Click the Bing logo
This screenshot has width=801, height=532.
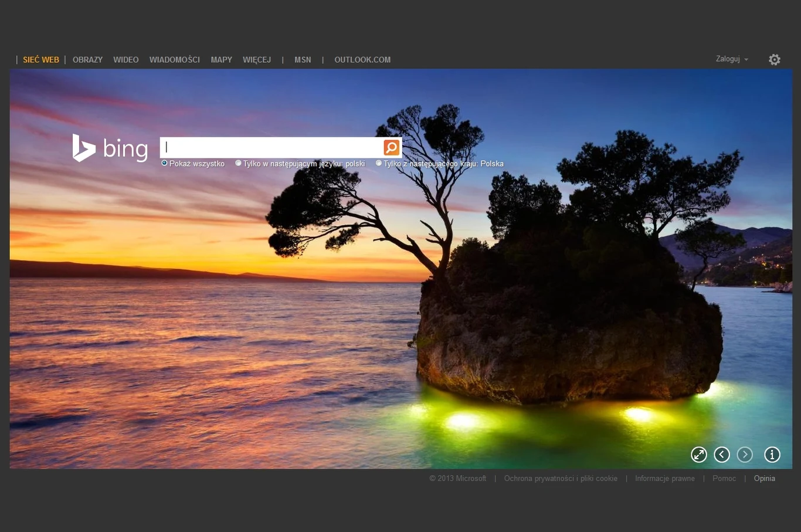pos(110,148)
